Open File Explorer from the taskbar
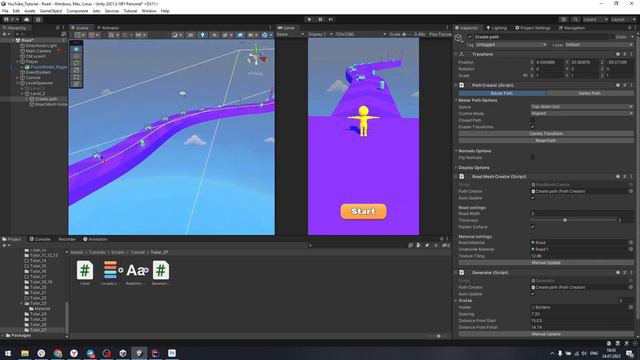The image size is (640, 360). coord(25,353)
